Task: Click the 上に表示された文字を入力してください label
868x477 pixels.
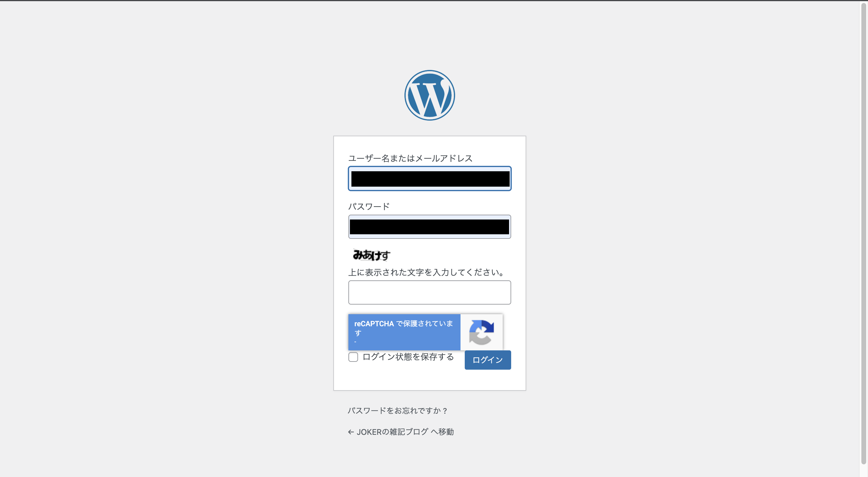Action: pos(426,272)
